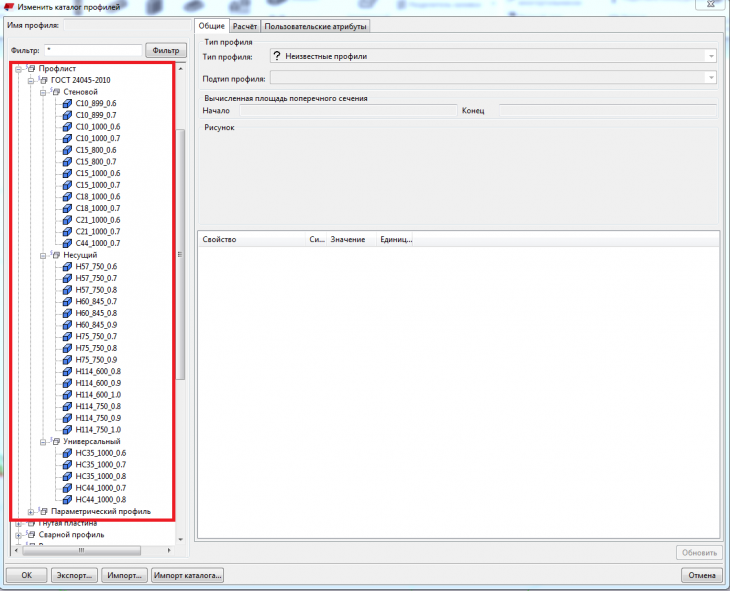730x591 pixels.
Task: Click the folder icon of Универсальный group
Action: pyautogui.click(x=56, y=441)
